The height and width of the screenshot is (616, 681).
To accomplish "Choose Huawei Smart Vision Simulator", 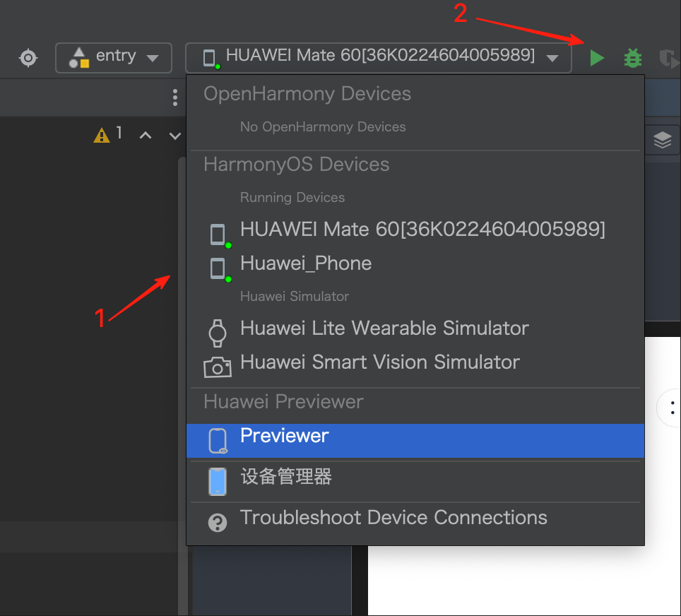I will coord(415,362).
